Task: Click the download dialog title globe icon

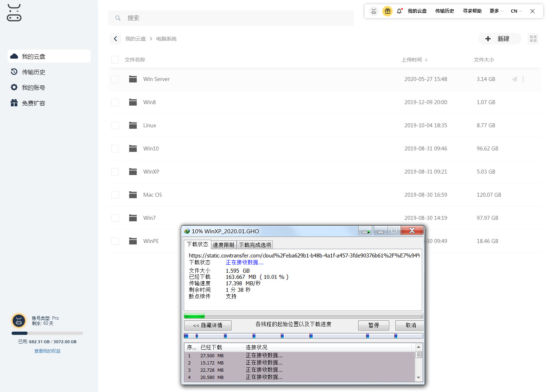Action: tap(187, 231)
